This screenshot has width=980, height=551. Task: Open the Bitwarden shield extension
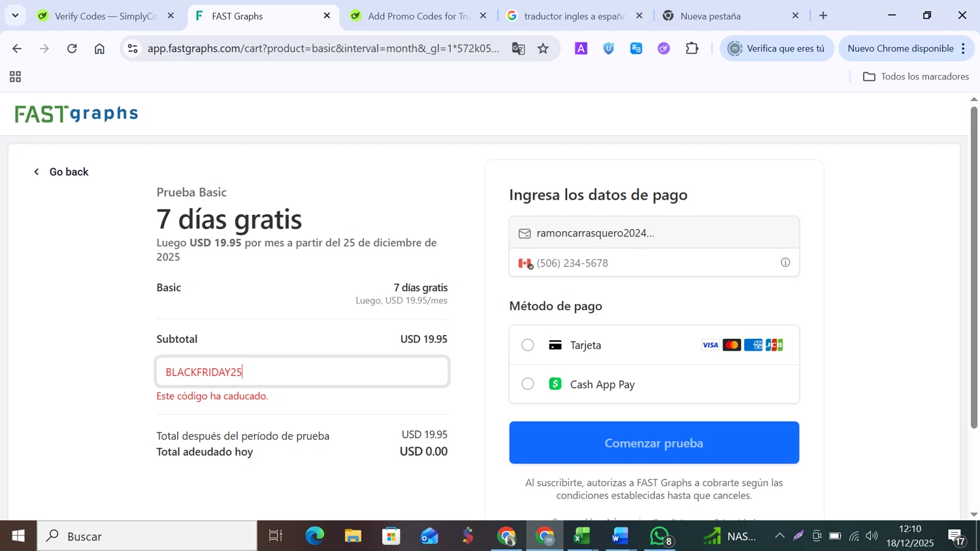[608, 48]
